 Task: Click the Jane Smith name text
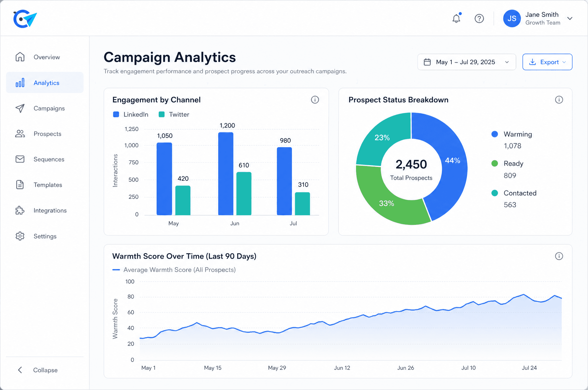(x=542, y=15)
